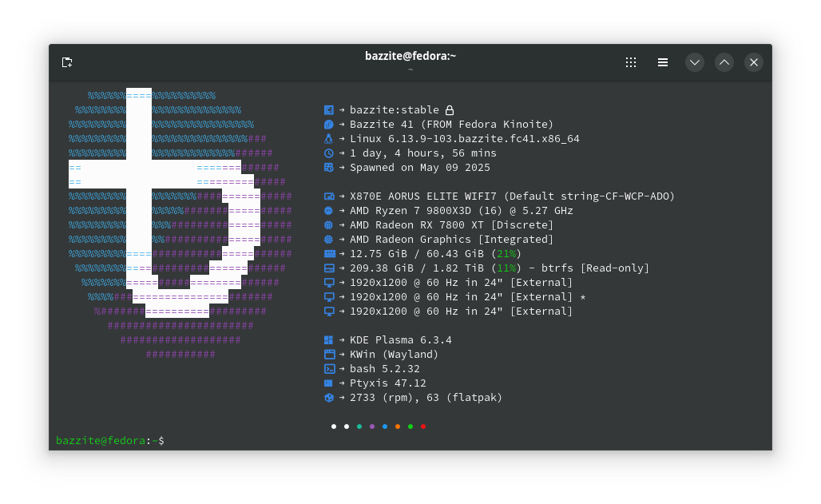The width and height of the screenshot is (821, 504).
Task: Click 'KDE Plasma 6.3.4' text
Action: tap(401, 340)
